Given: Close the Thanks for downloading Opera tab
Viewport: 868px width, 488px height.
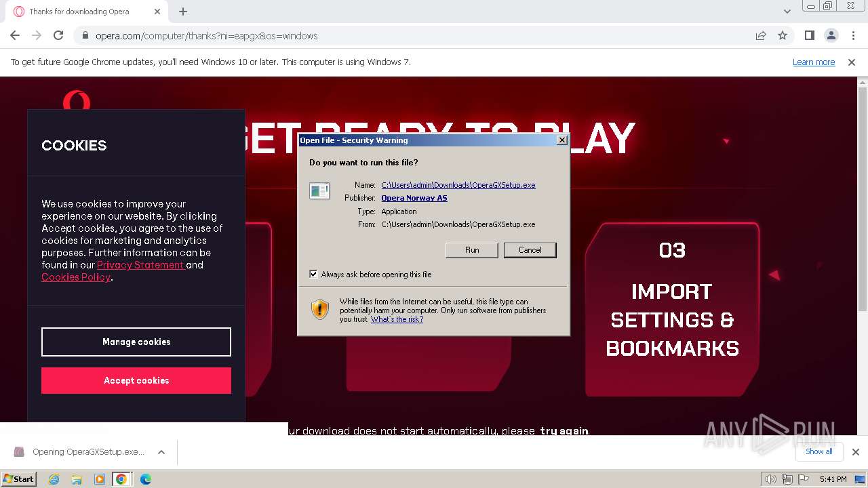Looking at the screenshot, I should pyautogui.click(x=158, y=12).
